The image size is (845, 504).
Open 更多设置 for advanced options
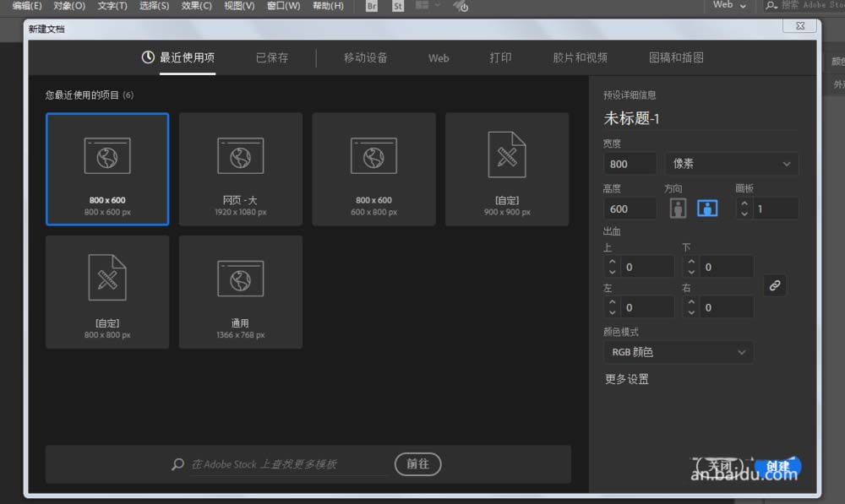(625, 379)
